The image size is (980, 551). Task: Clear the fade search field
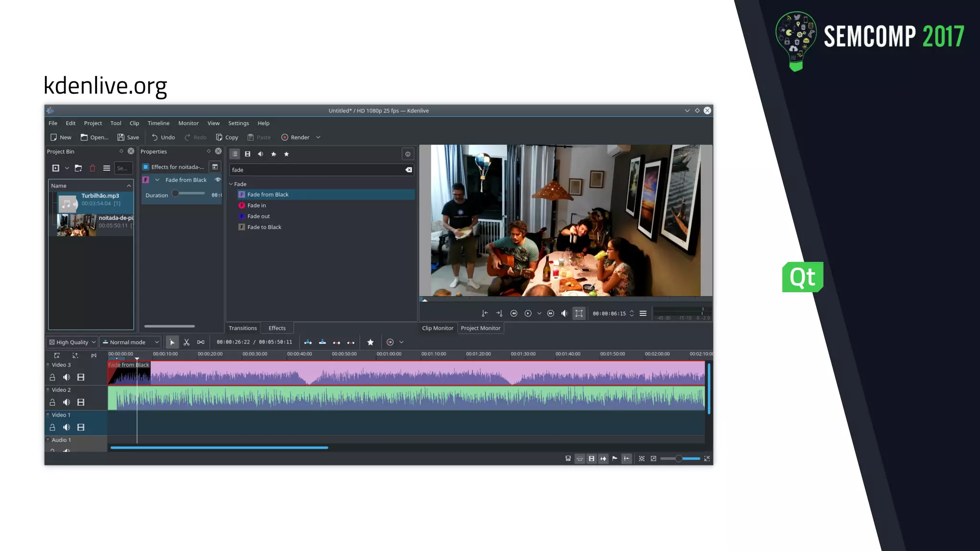point(409,170)
